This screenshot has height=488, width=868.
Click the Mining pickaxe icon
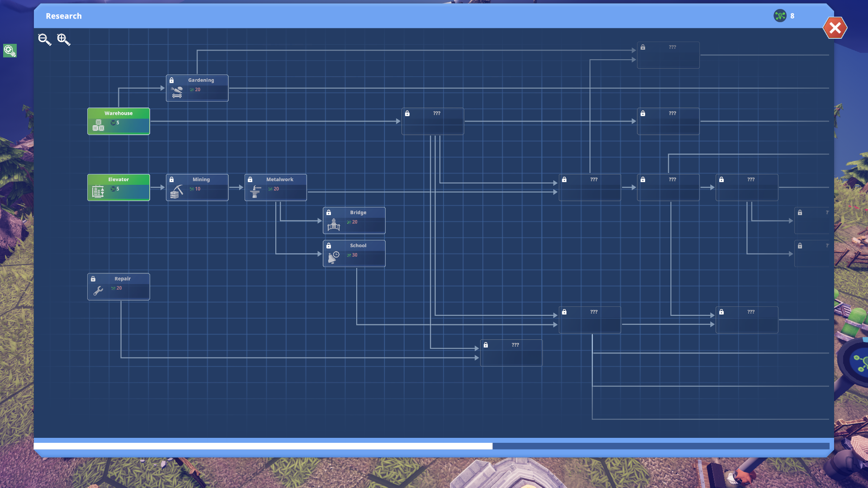[x=177, y=192]
